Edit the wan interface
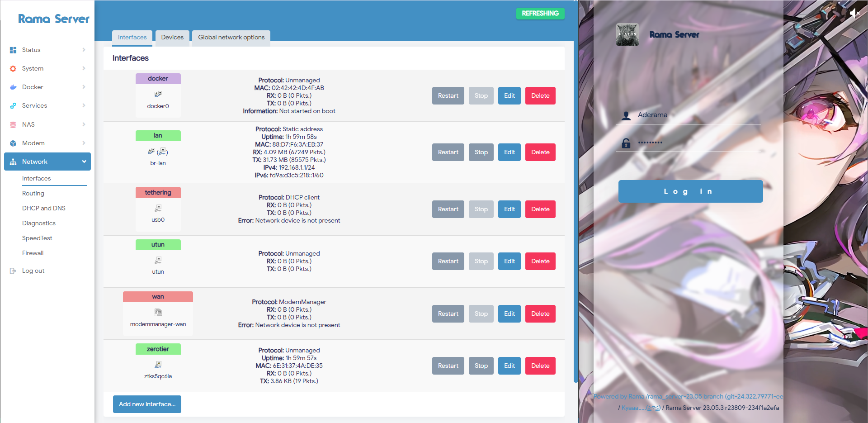Screen dimensions: 868x423 [509, 314]
